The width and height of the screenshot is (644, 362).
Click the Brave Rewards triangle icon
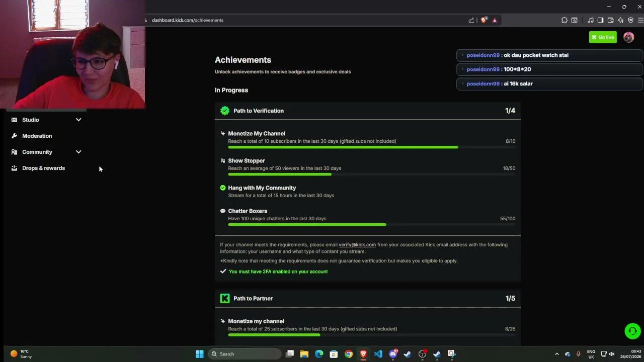495,20
